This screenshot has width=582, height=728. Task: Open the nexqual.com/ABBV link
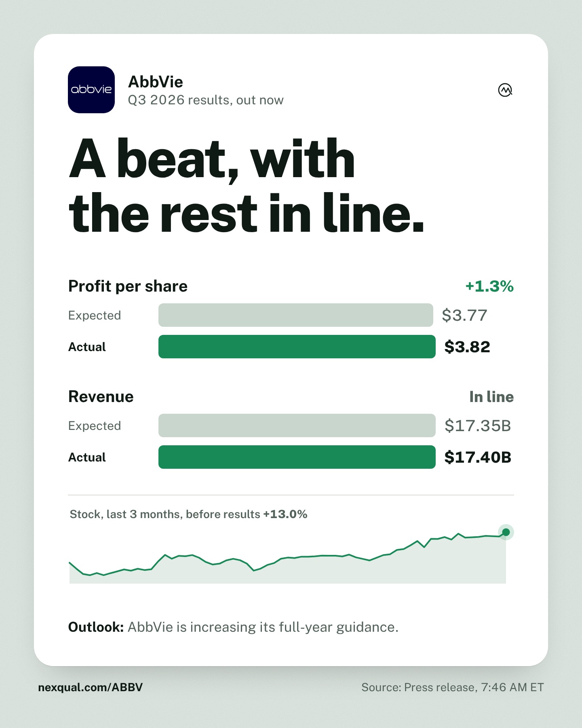91,687
